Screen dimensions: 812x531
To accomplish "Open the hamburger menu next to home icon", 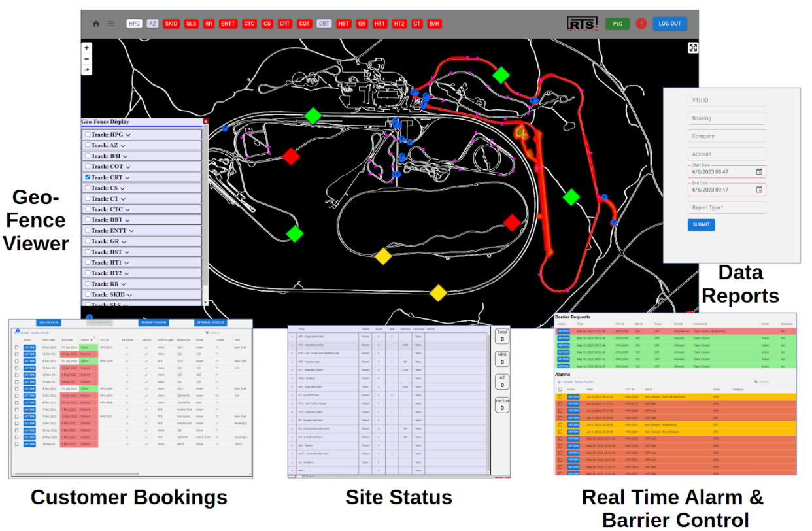I will point(110,24).
